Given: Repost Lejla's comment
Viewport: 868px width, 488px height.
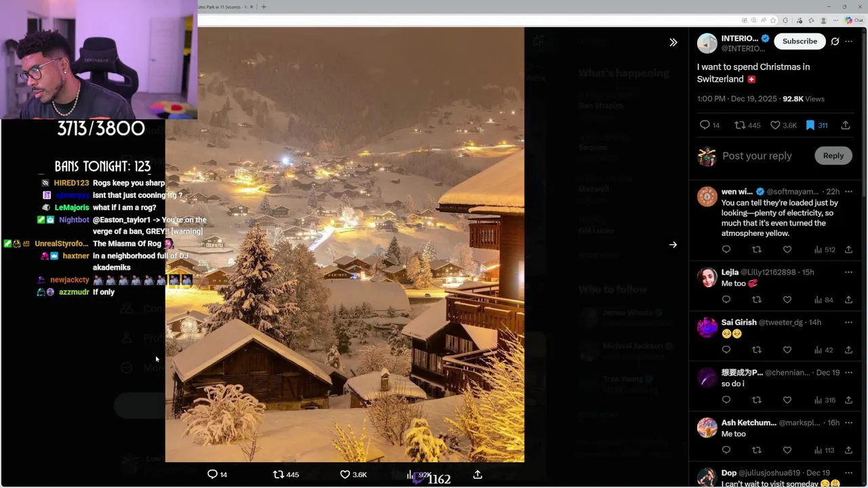Looking at the screenshot, I should [757, 300].
